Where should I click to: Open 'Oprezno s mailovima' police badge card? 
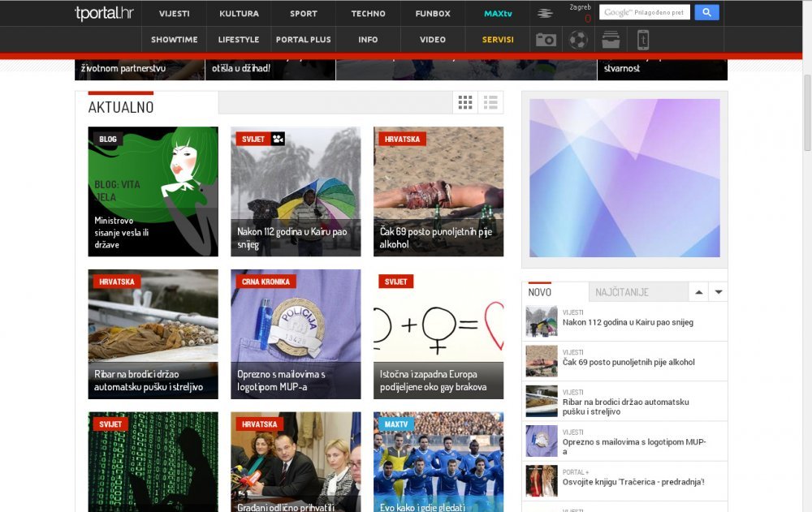[x=296, y=334]
